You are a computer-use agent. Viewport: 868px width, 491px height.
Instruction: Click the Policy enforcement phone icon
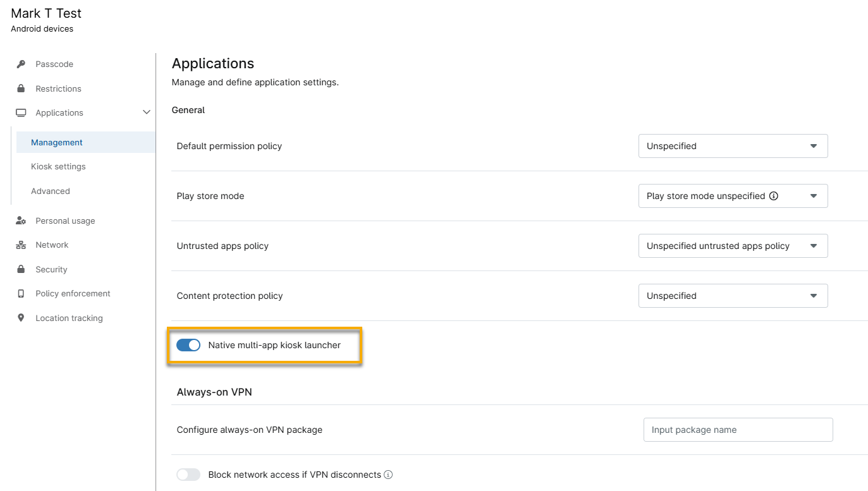pyautogui.click(x=21, y=294)
